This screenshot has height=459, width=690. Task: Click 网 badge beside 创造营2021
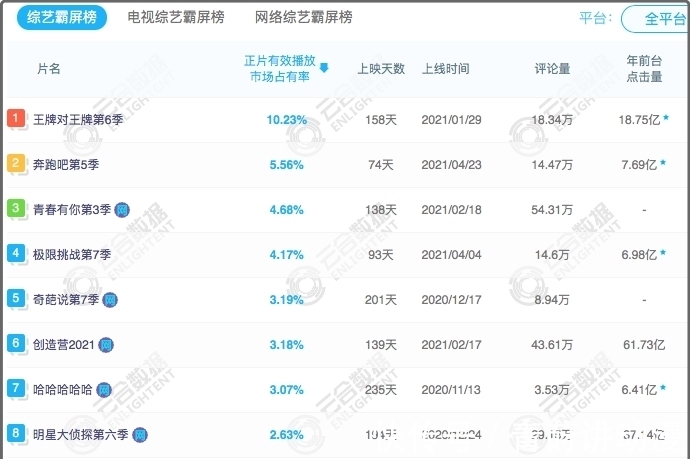106,345
